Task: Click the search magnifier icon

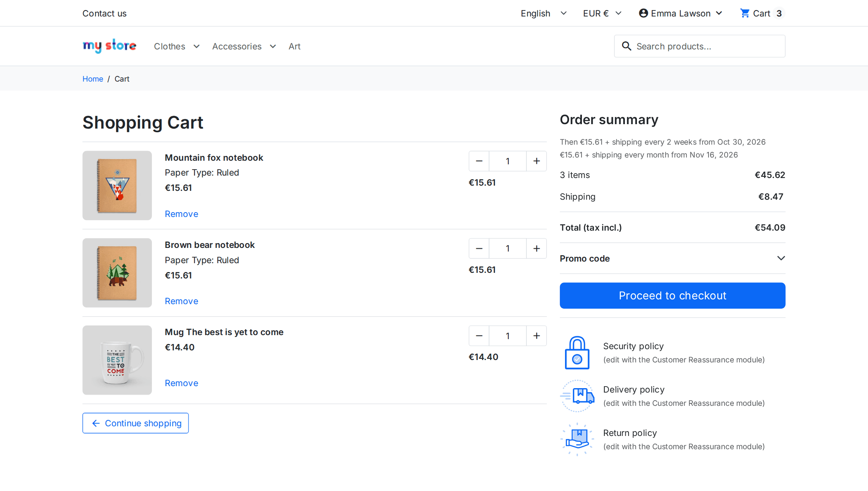Action: [x=626, y=46]
